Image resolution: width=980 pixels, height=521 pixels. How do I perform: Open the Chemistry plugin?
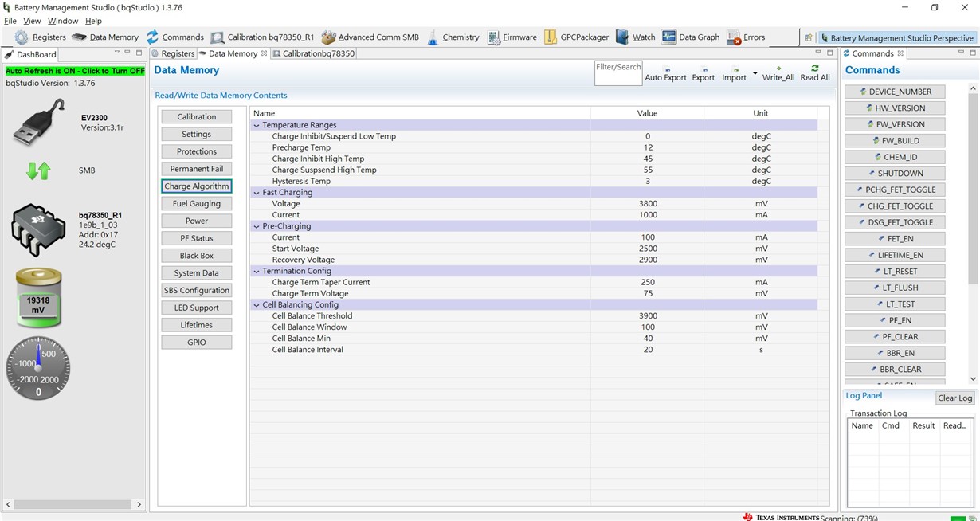453,37
